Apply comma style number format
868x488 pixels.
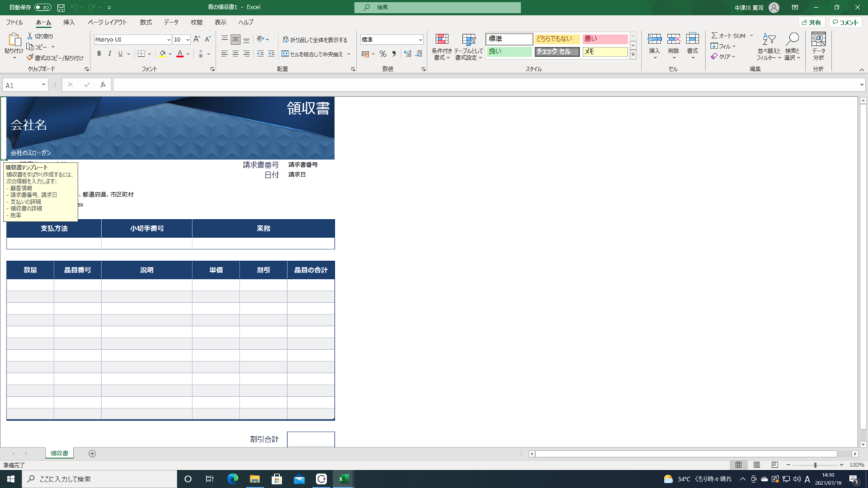coord(393,54)
